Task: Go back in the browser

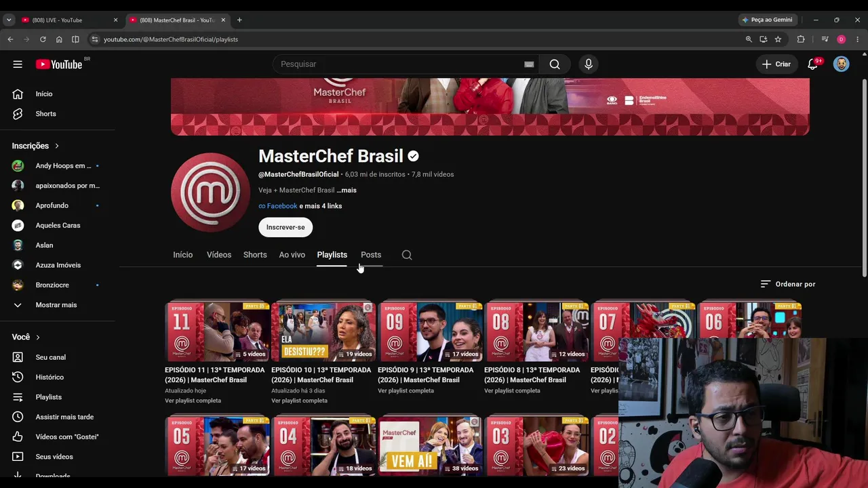Action: [10, 39]
